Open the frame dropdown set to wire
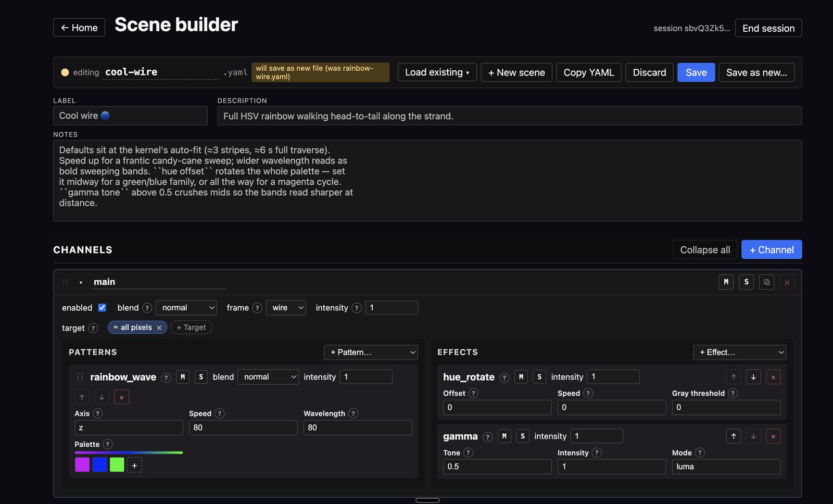Screen dimensions: 833x504 point(286,308)
